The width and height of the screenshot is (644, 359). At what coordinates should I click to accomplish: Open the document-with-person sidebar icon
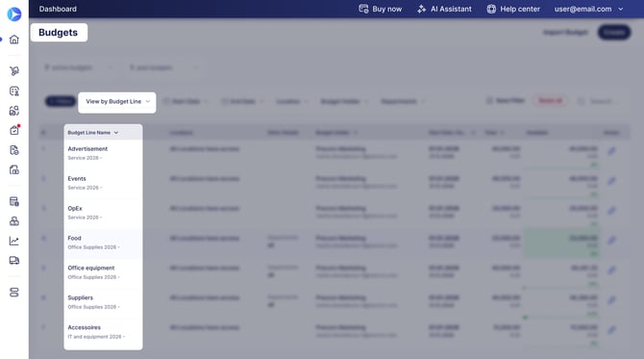click(14, 90)
